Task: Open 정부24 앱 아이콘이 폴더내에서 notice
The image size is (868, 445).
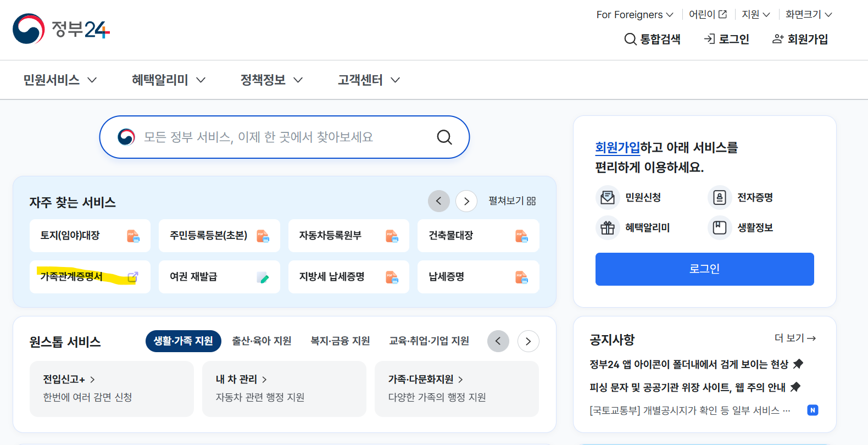Action: point(689,364)
